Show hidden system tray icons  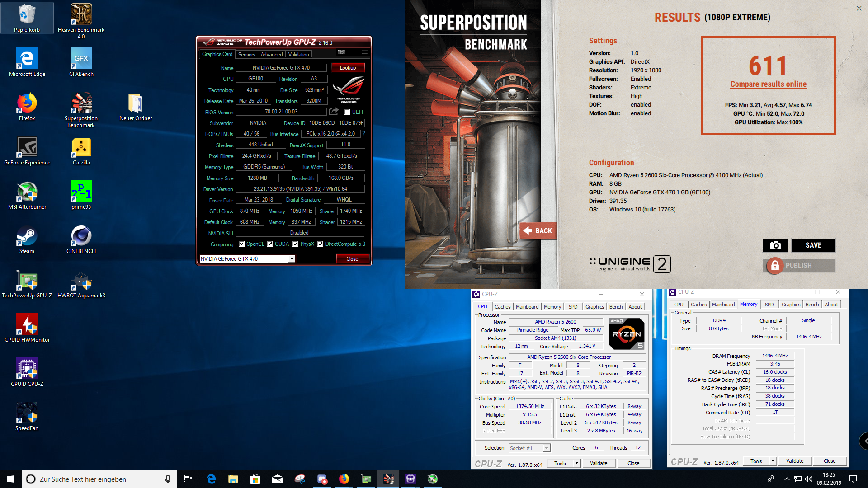[x=787, y=479]
